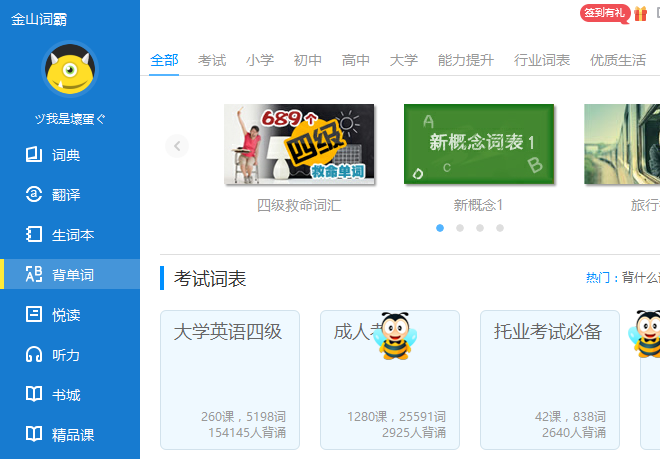Open the 新概念词表 1 green thumbnail
The width and height of the screenshot is (660, 459).
[479, 144]
